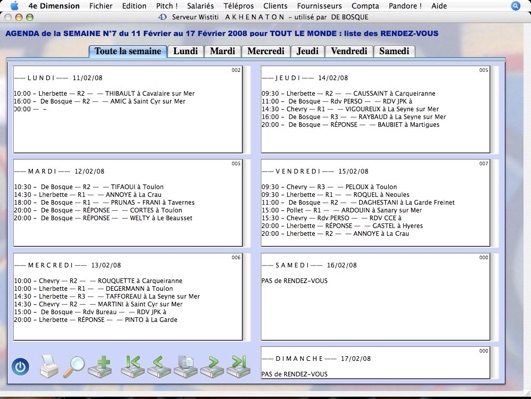Open the Fournisseurs menu
This screenshot has height=399, width=531.
tap(319, 6)
